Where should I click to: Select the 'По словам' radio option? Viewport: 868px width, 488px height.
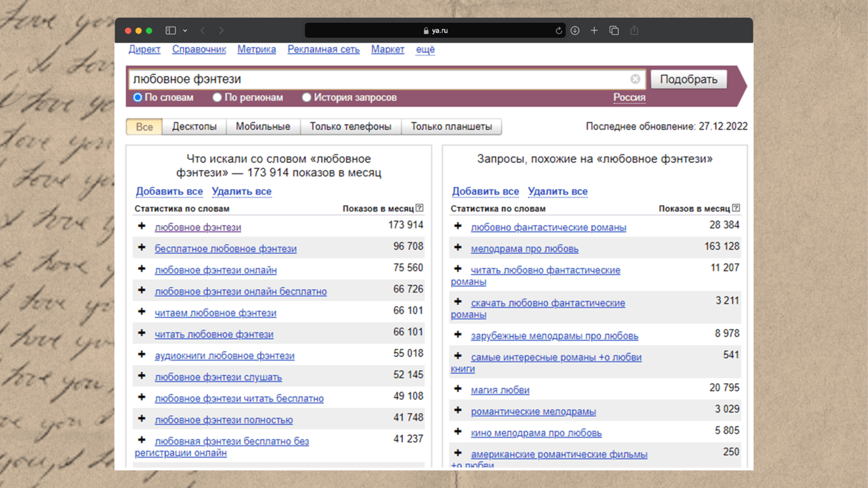coord(137,98)
